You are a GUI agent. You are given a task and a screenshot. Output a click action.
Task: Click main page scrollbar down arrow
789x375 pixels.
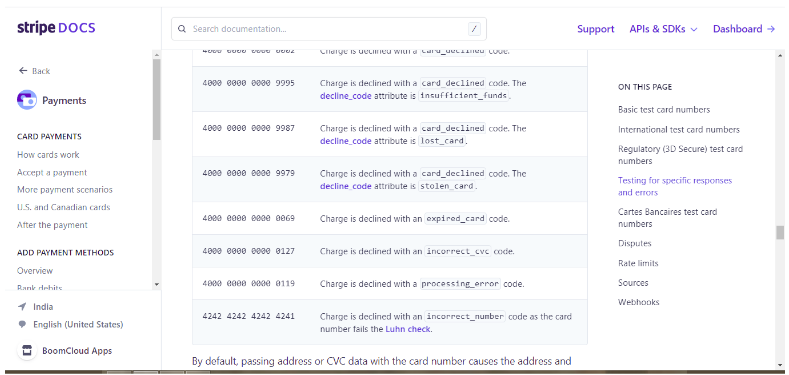click(780, 365)
